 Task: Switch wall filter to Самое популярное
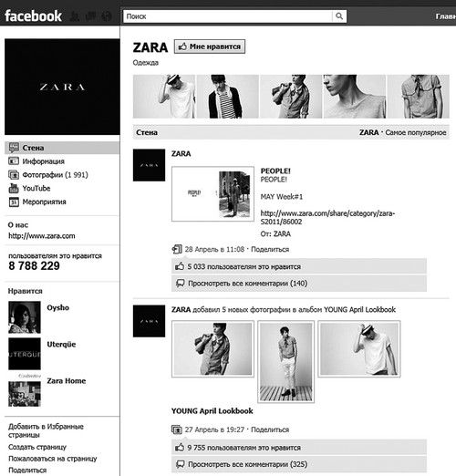click(416, 132)
